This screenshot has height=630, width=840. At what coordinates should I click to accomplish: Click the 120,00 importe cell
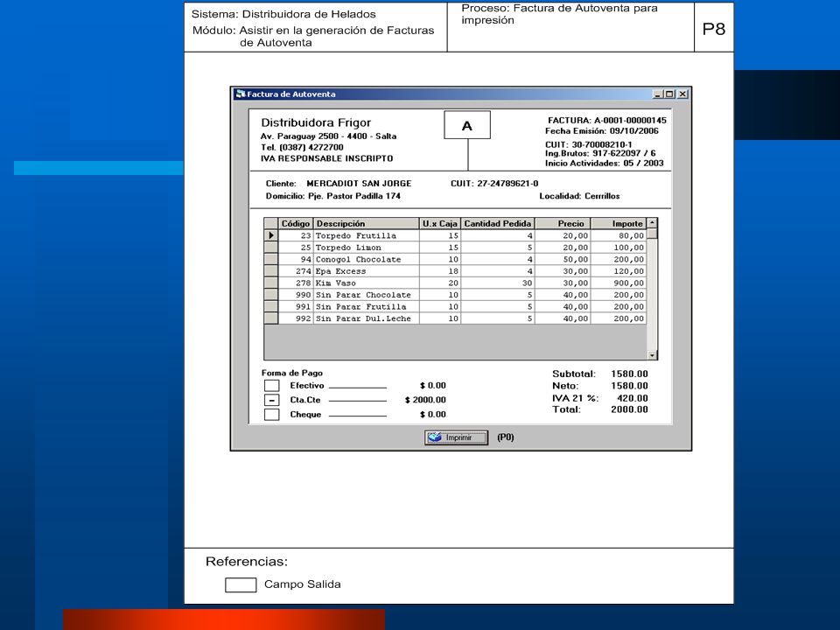619,271
